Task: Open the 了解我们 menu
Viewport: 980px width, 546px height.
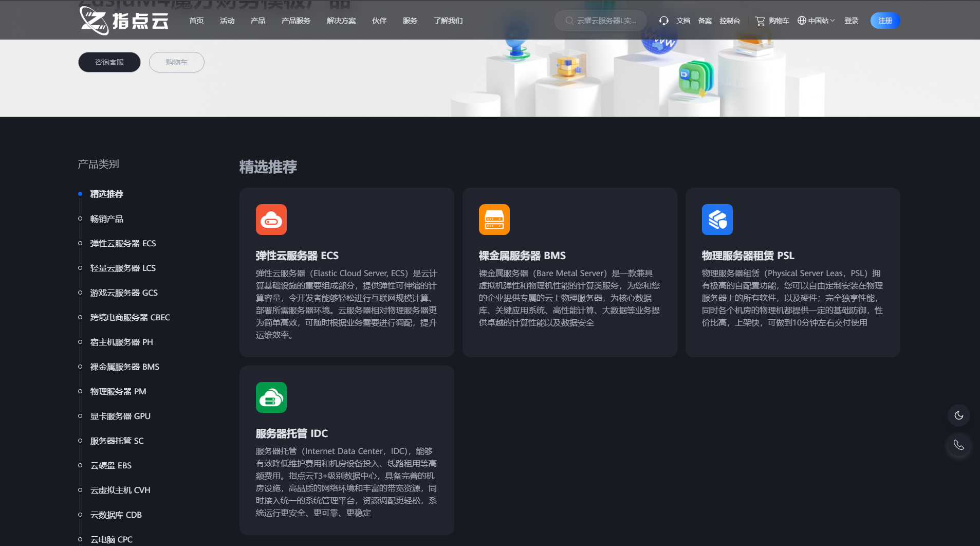Action: click(448, 21)
